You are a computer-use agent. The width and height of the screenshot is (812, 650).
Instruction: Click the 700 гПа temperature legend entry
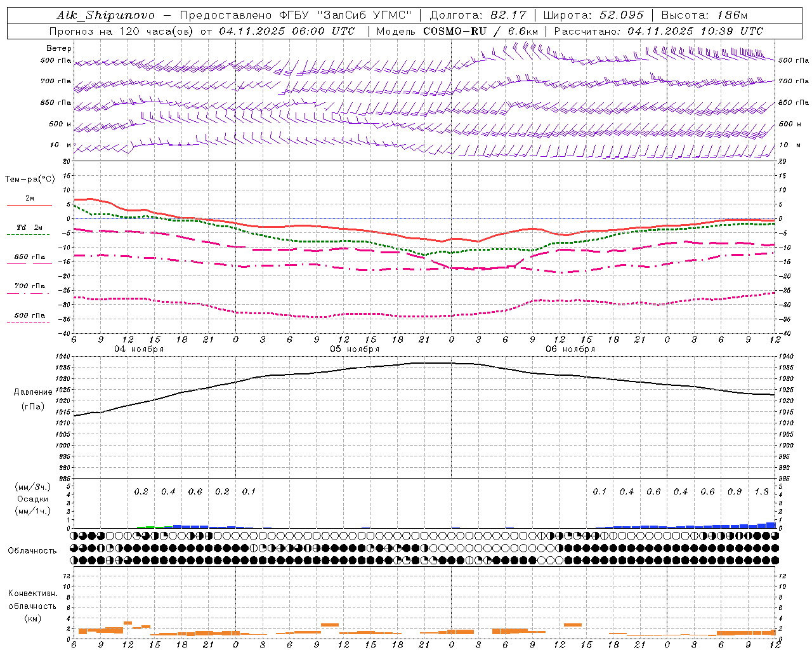coord(29,289)
